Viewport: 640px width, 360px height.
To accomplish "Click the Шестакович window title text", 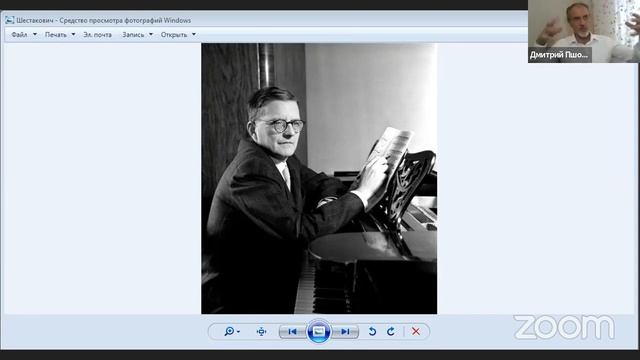I will click(104, 20).
